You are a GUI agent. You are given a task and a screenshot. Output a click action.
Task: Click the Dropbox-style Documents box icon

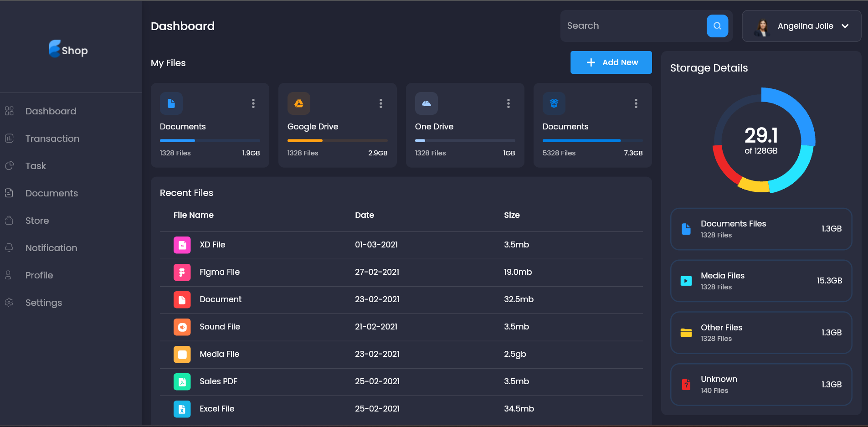554,103
